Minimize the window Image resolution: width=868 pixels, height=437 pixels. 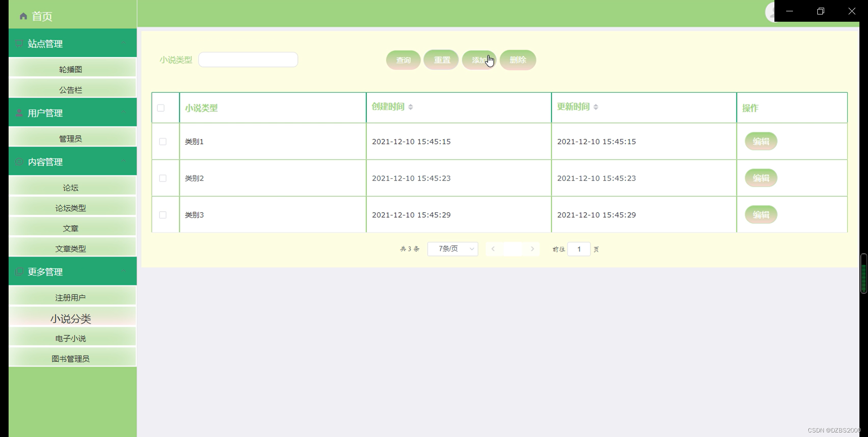coord(790,11)
